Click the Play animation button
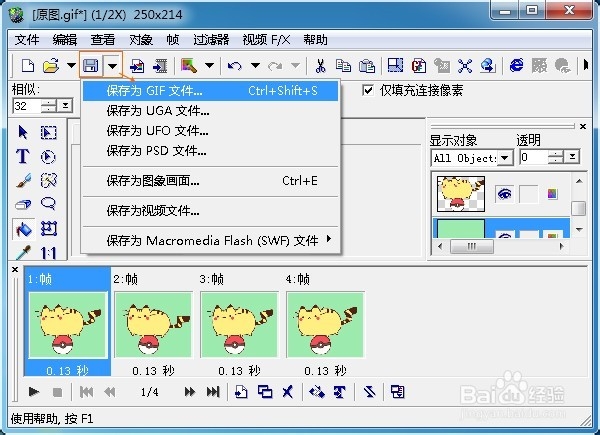The height and width of the screenshot is (435, 600). click(x=34, y=392)
